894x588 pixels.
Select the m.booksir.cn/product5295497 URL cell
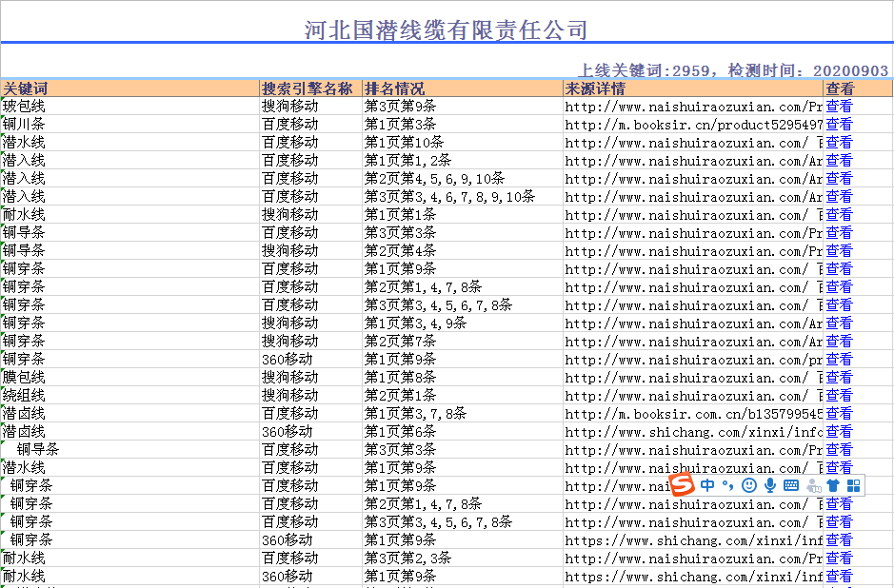(693, 125)
